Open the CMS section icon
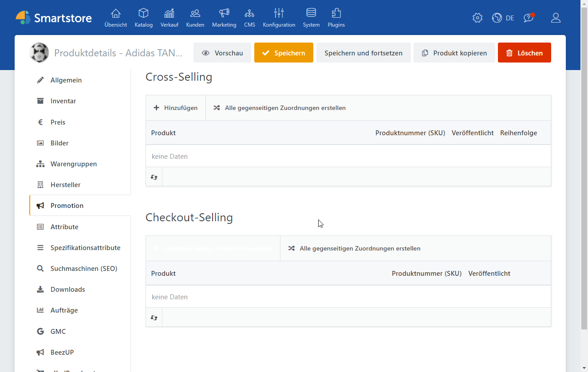 [249, 13]
